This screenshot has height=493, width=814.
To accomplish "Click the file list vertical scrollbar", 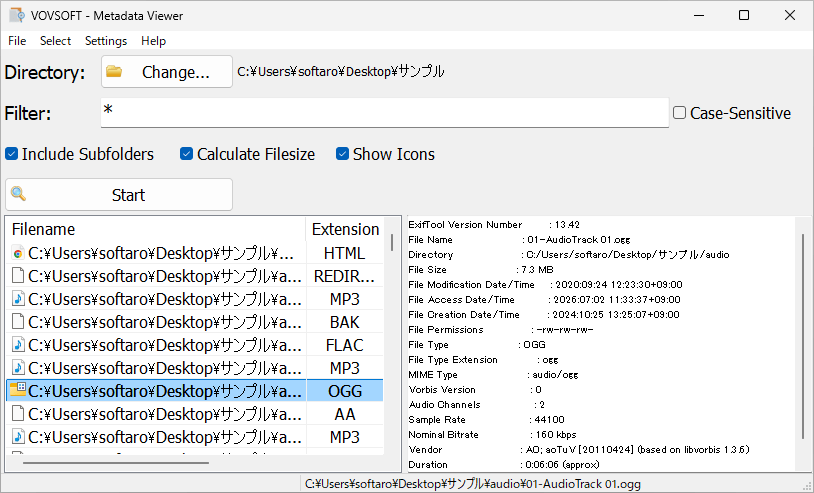I will tap(392, 242).
